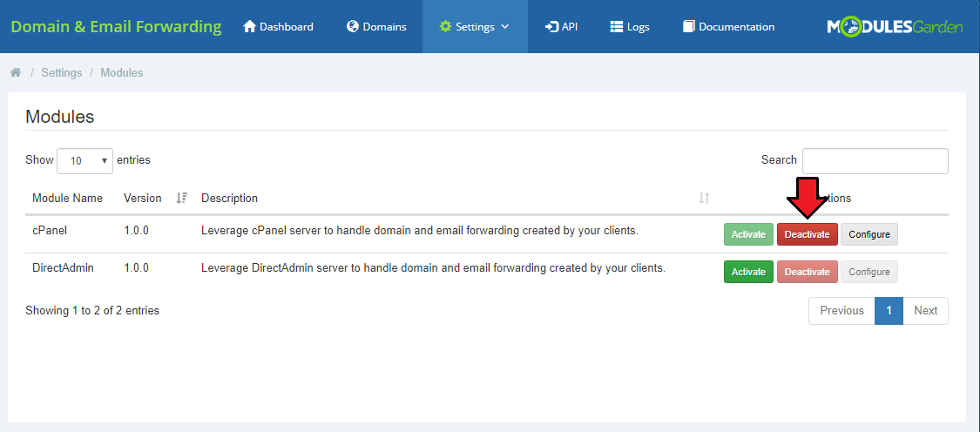Sort by Version column sort icon
980x432 pixels.
(182, 199)
